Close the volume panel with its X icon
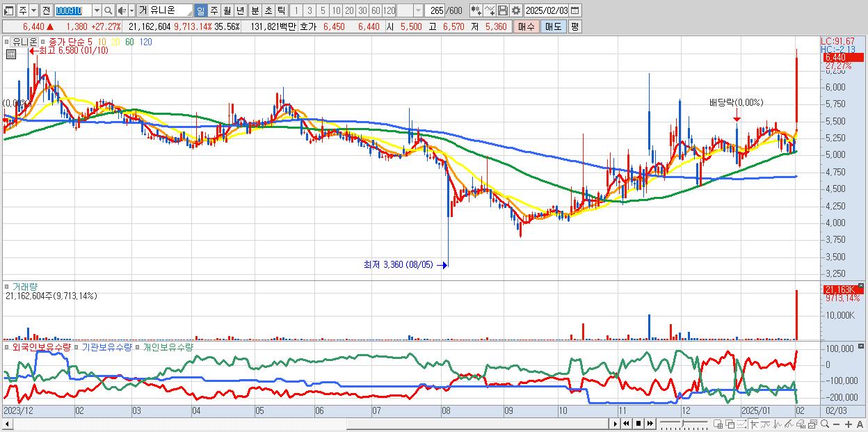The width and height of the screenshot is (868, 432). (x=861, y=286)
